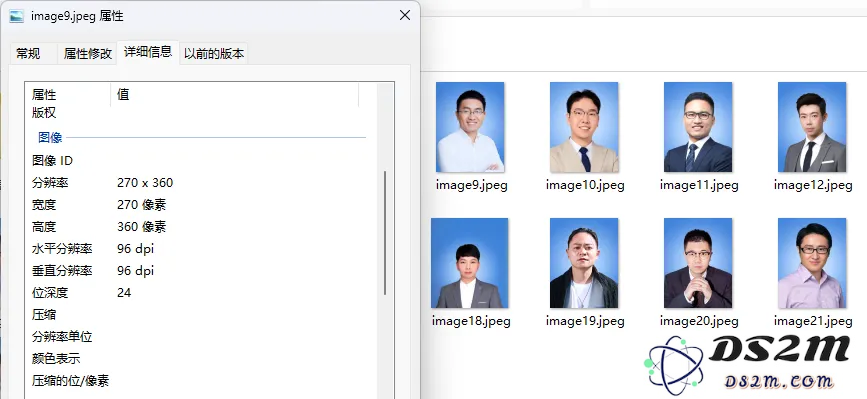Open the 属性修改 tab
This screenshot has width=867, height=399.
click(x=87, y=53)
